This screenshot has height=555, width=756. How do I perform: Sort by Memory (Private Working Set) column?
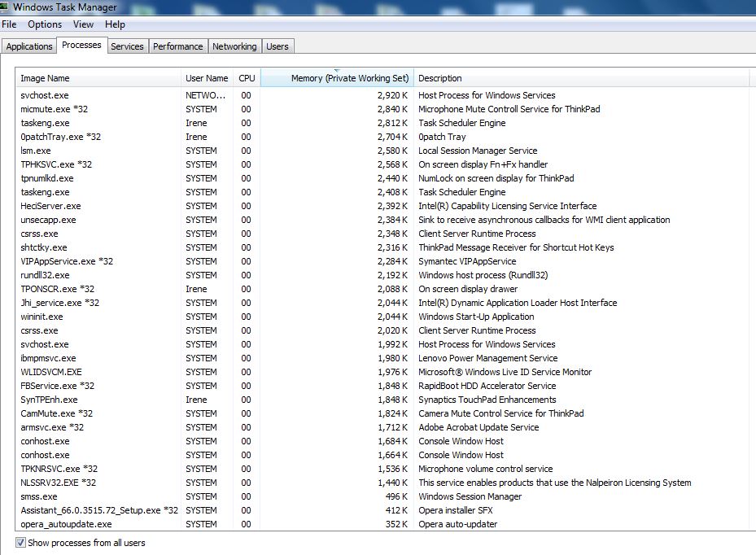pos(349,78)
